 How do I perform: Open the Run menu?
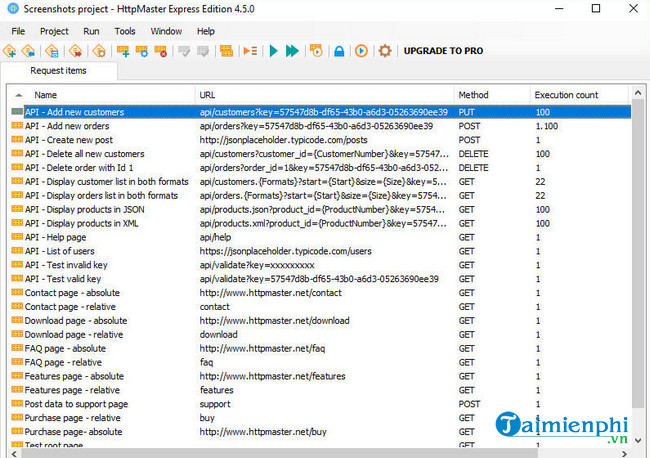click(x=91, y=31)
